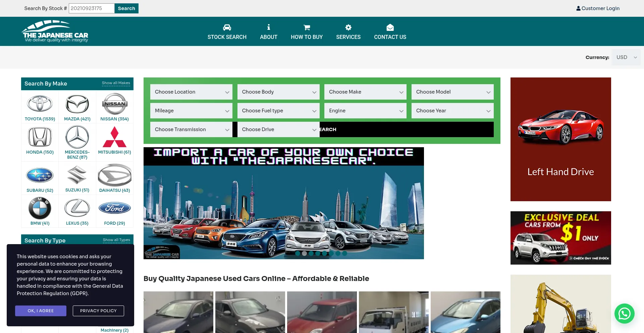Open NISSAN (354) listing link

115,119
